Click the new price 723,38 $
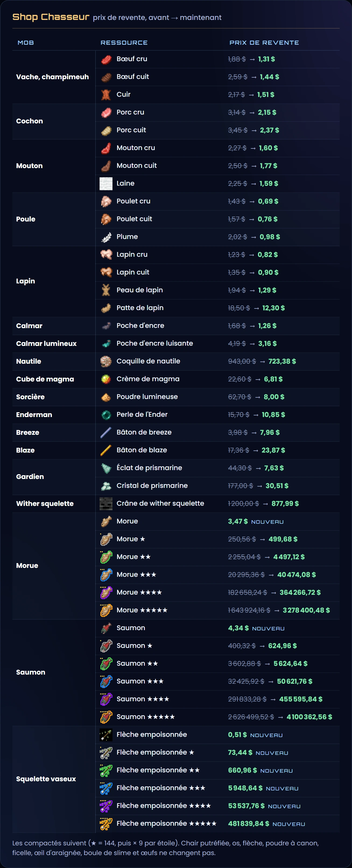 pos(282,361)
